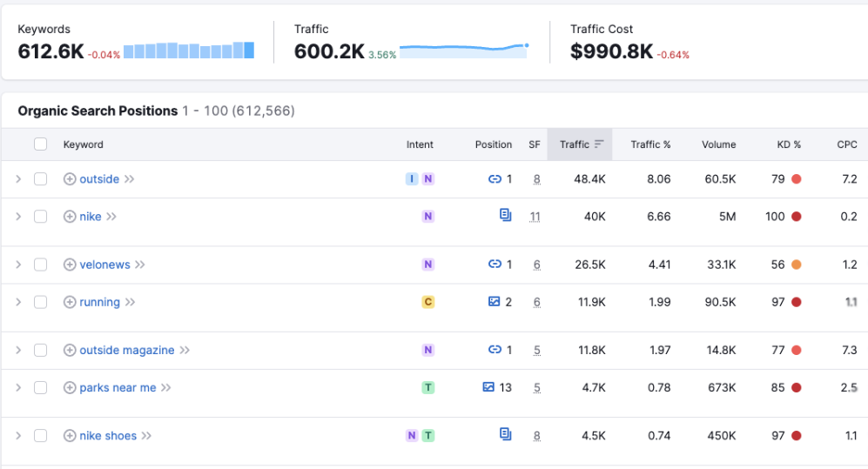Click double-arrow icon after outside magazine
868x469 pixels.
tap(185, 351)
